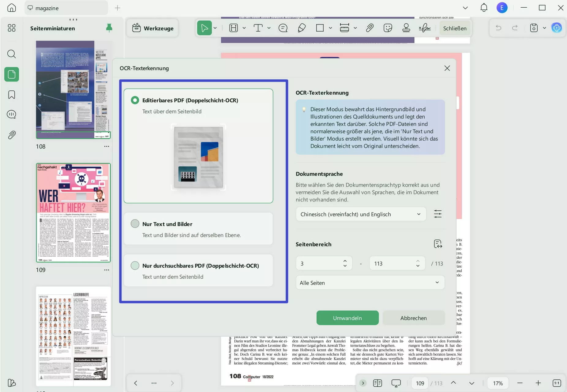Select Editierbares PDF radio option

click(x=135, y=100)
